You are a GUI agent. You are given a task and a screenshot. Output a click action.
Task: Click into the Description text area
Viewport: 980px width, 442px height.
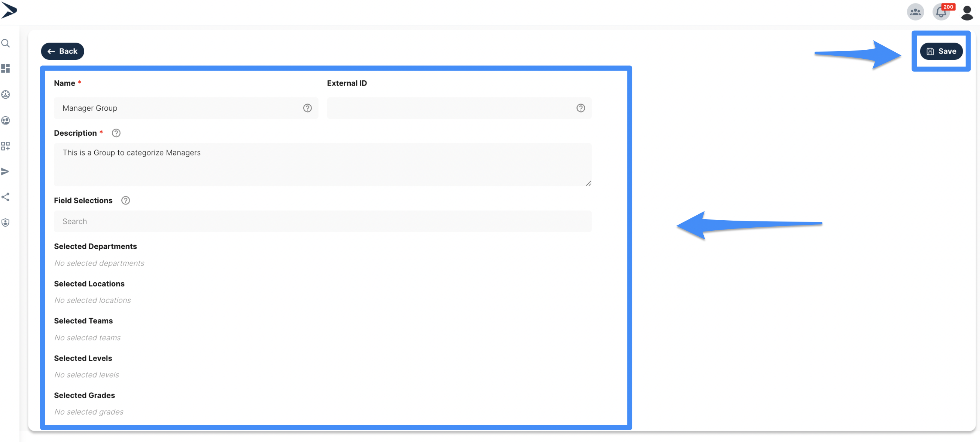[x=323, y=165]
